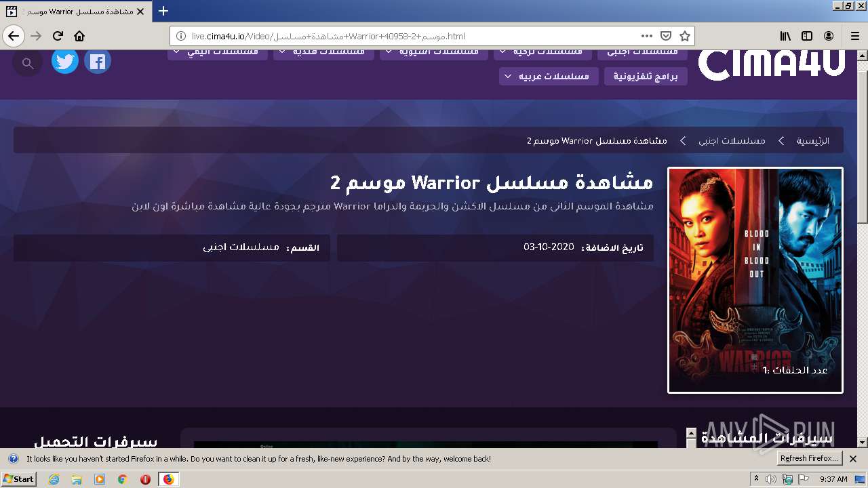Open the Firefox account icon
Viewport: 868px width, 488px height.
pyautogui.click(x=829, y=36)
